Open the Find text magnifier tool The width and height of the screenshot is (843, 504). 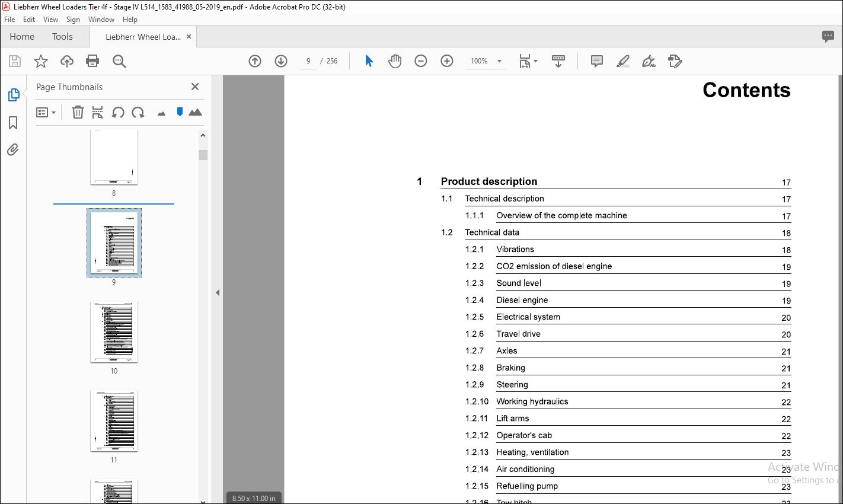coord(119,61)
